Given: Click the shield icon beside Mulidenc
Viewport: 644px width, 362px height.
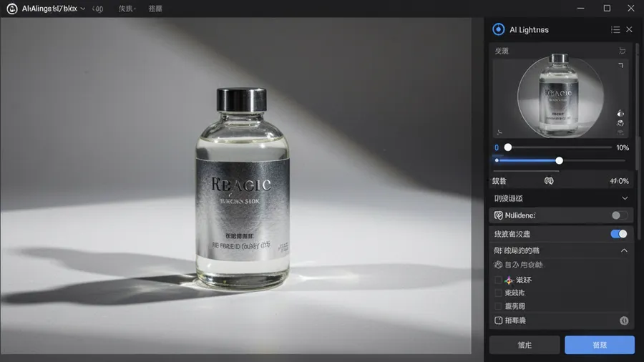Looking at the screenshot, I should [x=498, y=215].
